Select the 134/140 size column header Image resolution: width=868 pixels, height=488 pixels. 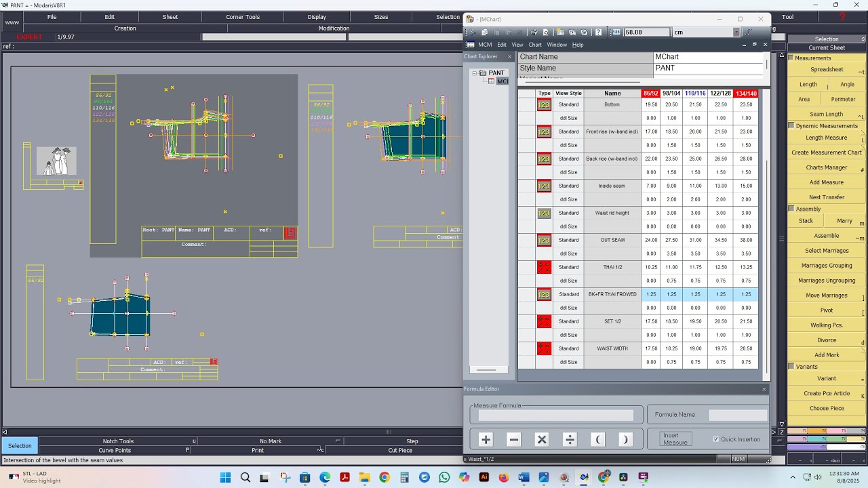click(x=746, y=94)
